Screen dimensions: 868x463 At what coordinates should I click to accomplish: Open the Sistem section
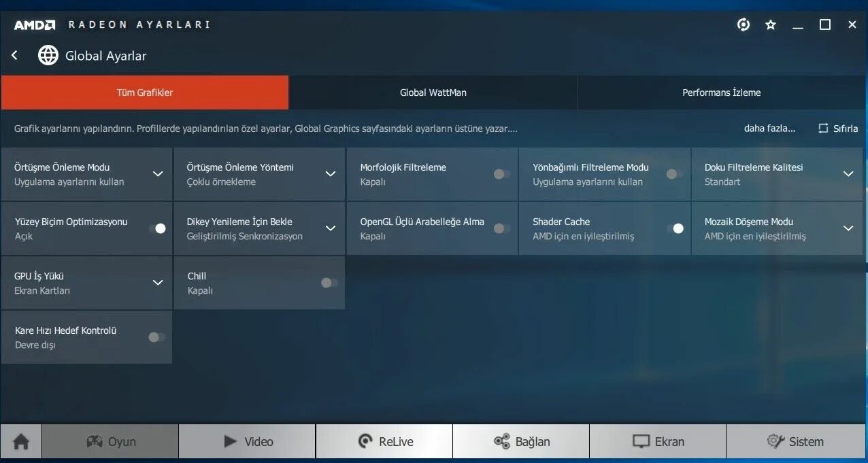click(797, 442)
